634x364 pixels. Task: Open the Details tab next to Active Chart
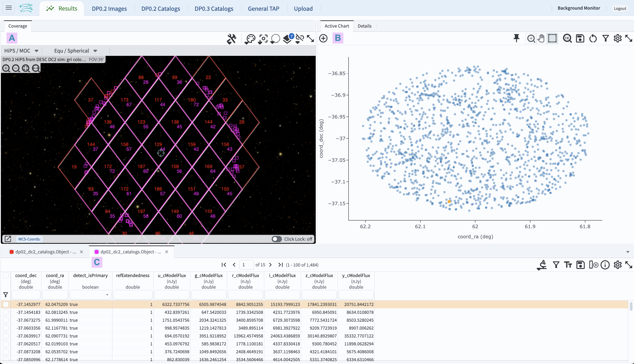364,26
